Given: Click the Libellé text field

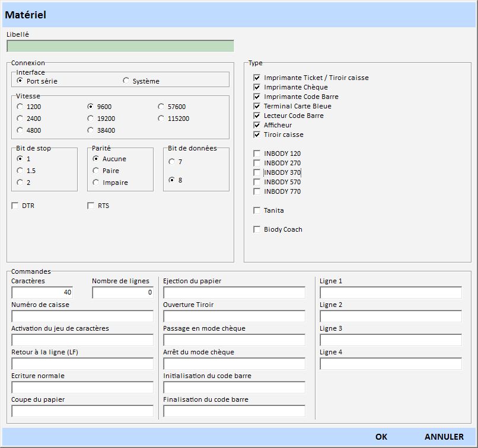Looking at the screenshot, I should pyautogui.click(x=120, y=46).
